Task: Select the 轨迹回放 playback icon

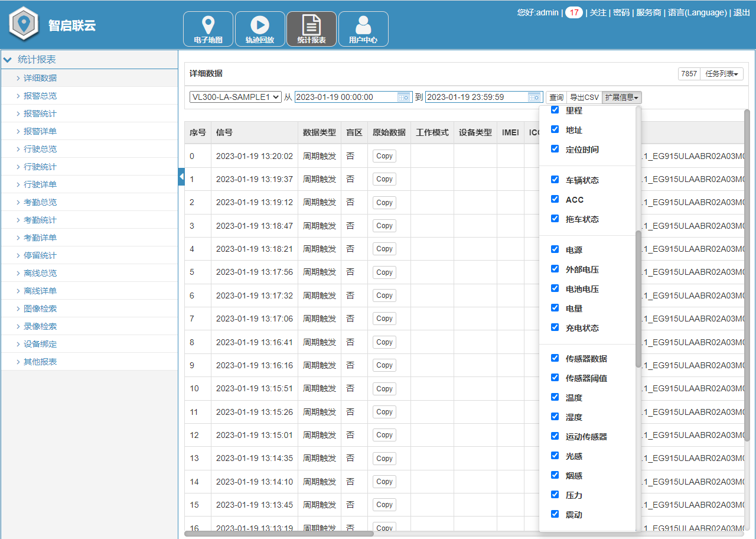Action: (260, 28)
